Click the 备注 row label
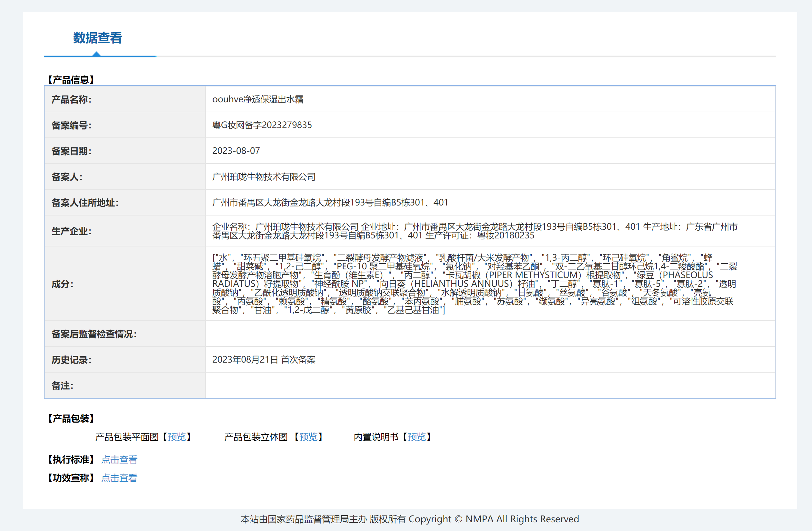The image size is (812, 531). tap(62, 386)
